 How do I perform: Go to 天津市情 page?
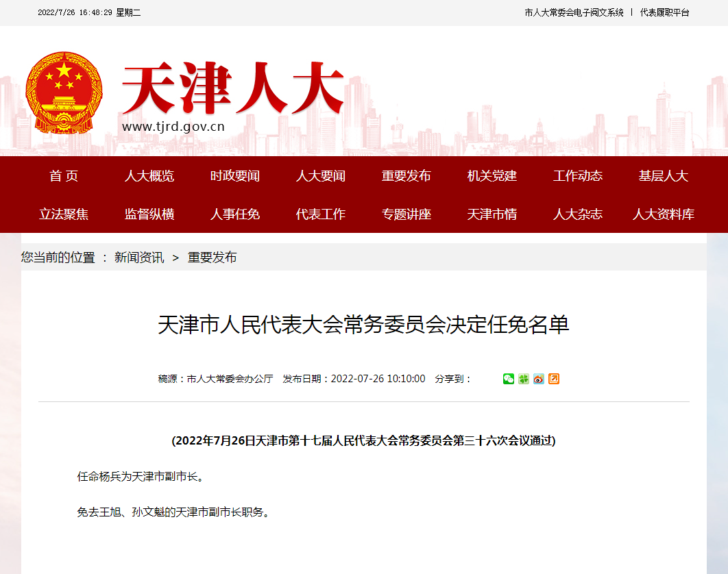pyautogui.click(x=492, y=214)
